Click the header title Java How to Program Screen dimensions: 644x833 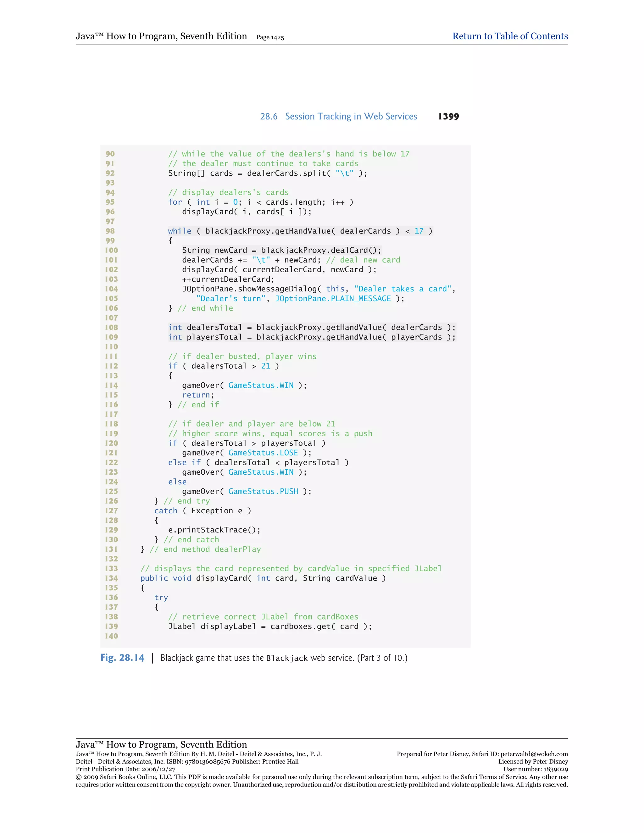tap(161, 36)
